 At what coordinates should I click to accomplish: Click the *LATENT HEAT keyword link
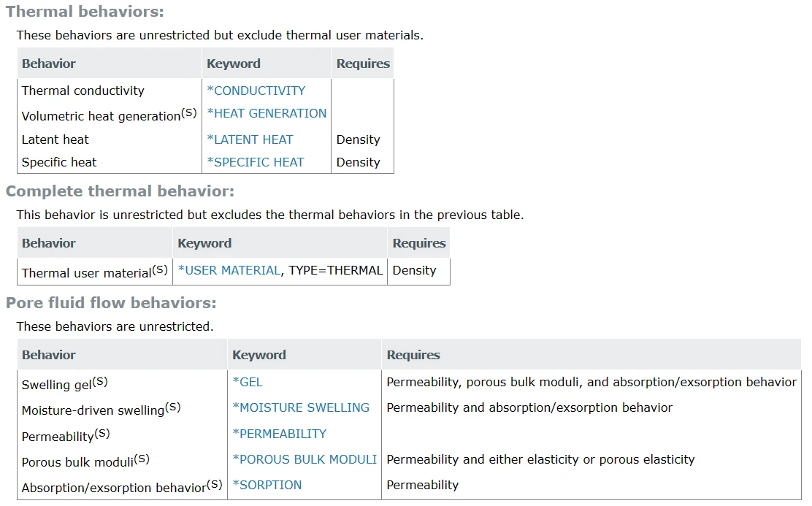click(x=250, y=140)
